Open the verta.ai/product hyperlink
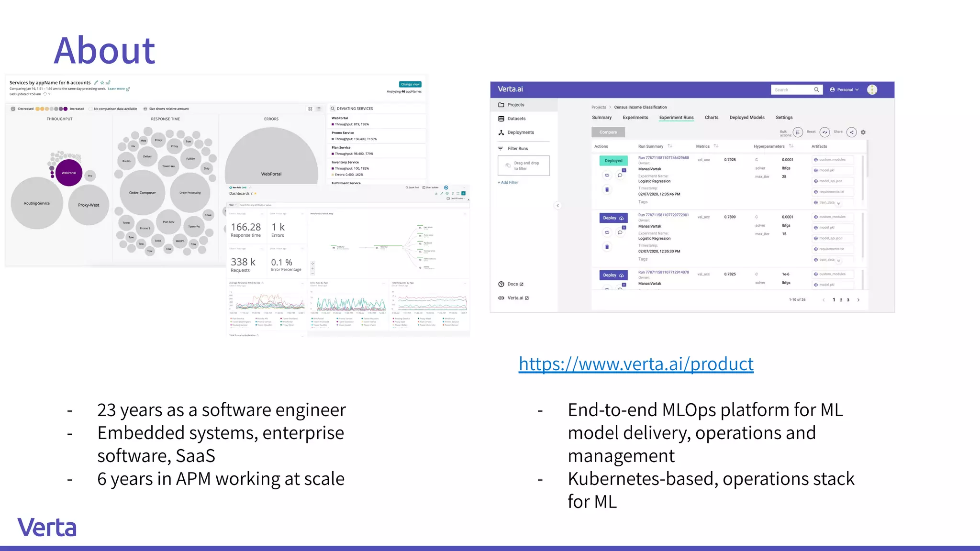 [635, 364]
